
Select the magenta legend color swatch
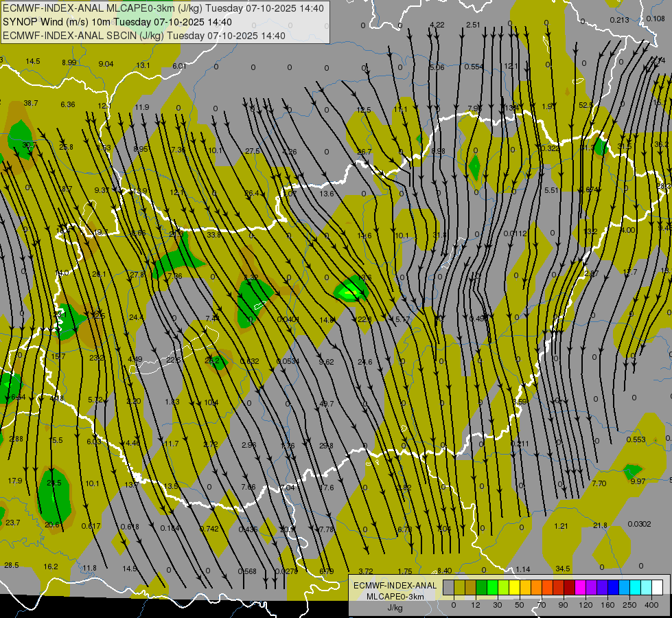pyautogui.click(x=580, y=587)
